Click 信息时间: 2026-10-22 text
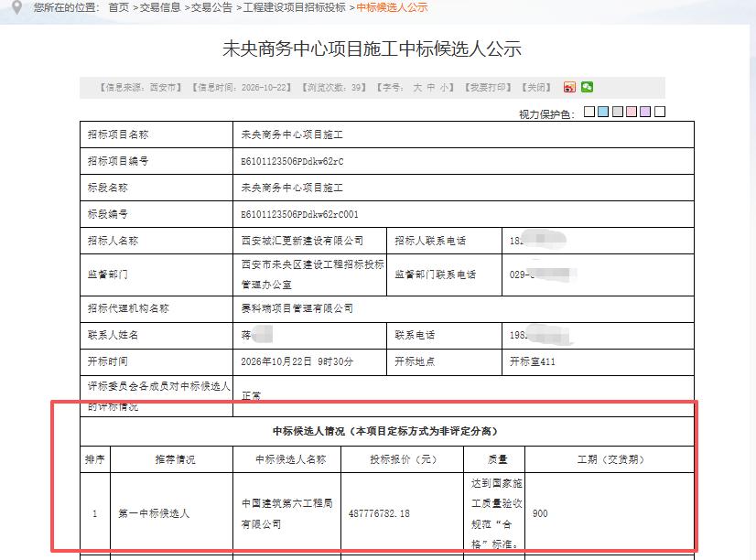Screen dimensions: 756x560 [242, 87]
